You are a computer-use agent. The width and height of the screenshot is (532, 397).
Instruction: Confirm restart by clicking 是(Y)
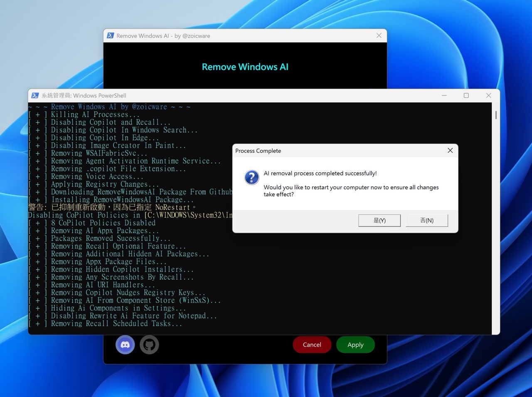click(379, 220)
